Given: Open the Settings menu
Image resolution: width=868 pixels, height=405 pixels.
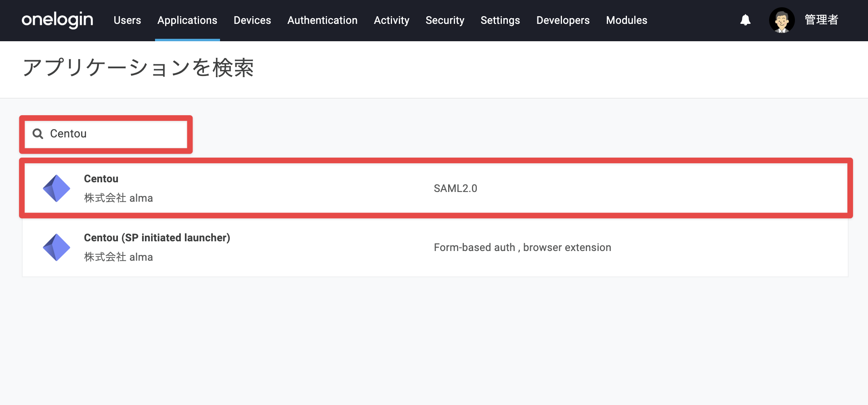Looking at the screenshot, I should click(x=500, y=20).
